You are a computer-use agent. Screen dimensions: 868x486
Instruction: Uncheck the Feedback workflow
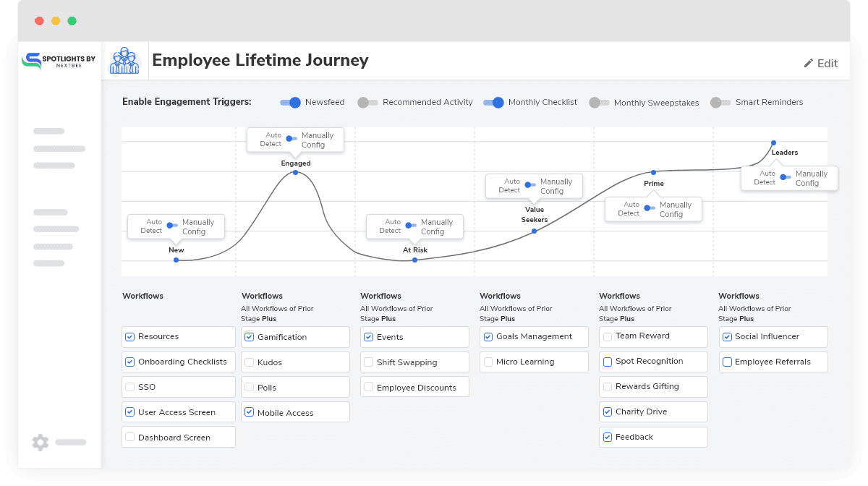pos(607,437)
